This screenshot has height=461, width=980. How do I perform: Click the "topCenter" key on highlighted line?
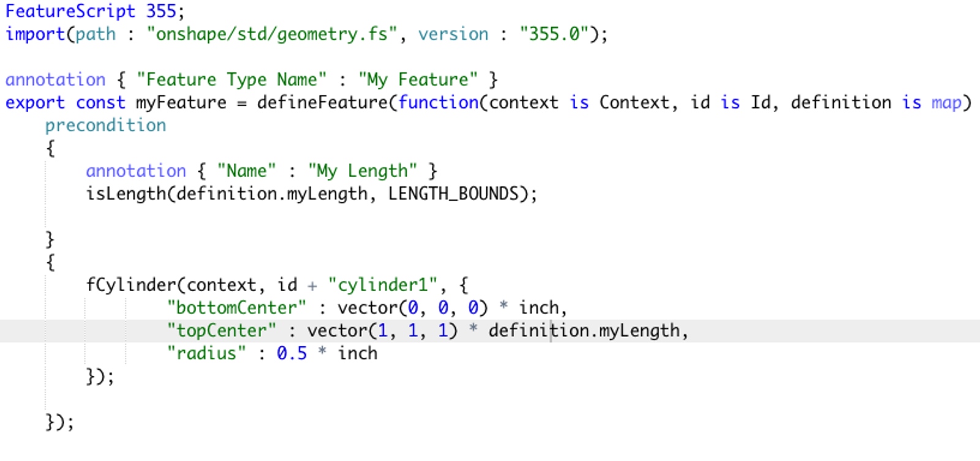pos(221,331)
